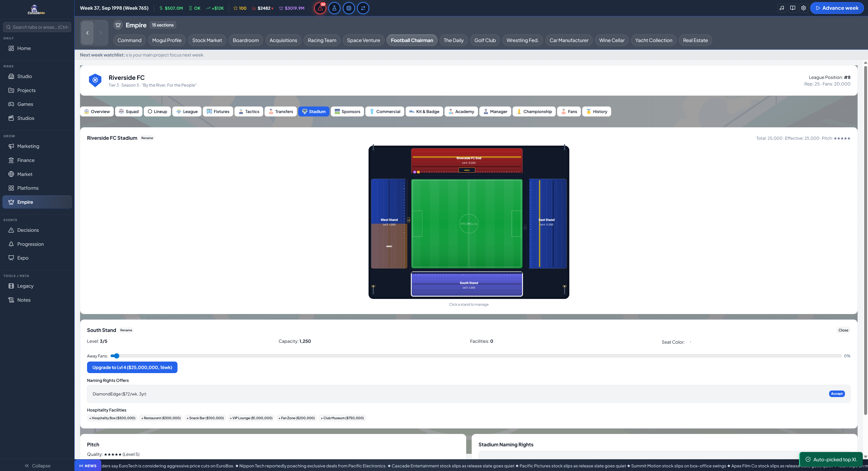The height and width of the screenshot is (471, 868).
Task: Click the flask research icon in top bar
Action: [x=334, y=8]
